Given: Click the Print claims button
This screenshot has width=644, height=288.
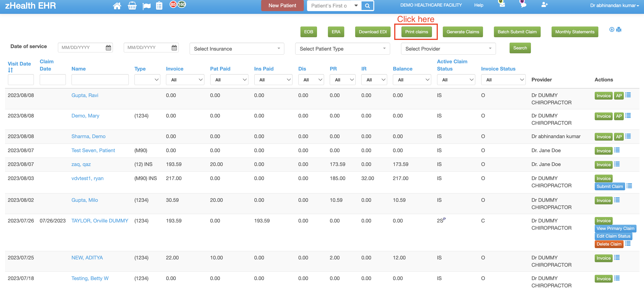Looking at the screenshot, I should [x=416, y=32].
